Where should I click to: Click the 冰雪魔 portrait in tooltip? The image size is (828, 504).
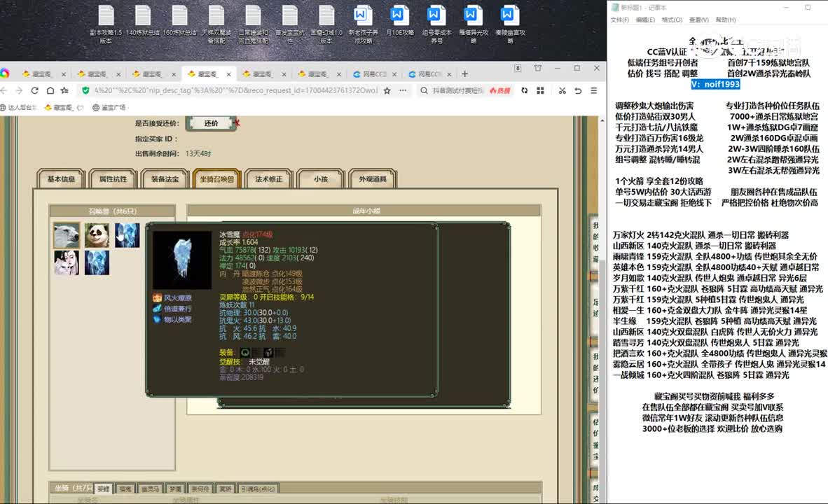tap(182, 260)
